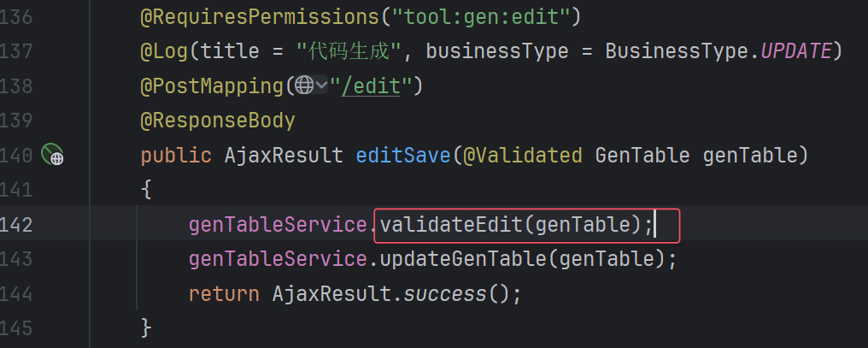Click the globe URL icon in @PostMapping
Viewport: 868px width, 348px height.
click(304, 86)
